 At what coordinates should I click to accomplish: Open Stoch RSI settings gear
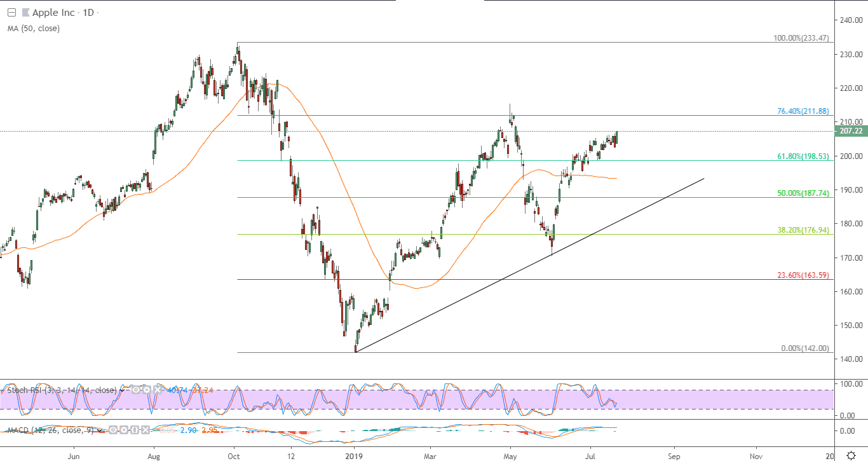[x=146, y=389]
